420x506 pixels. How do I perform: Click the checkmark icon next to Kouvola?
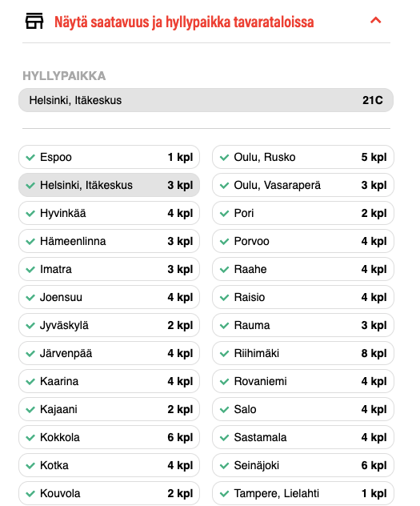point(30,494)
